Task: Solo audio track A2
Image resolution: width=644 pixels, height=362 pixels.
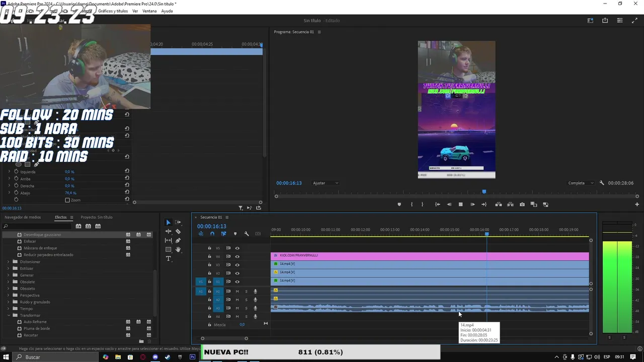Action: pyautogui.click(x=246, y=300)
